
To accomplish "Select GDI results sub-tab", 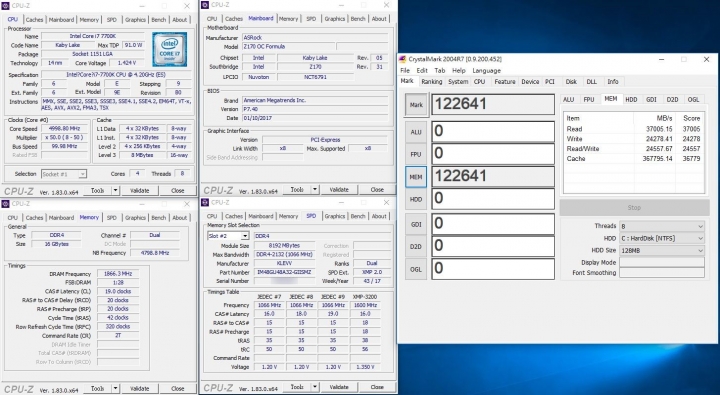I will coord(651,100).
